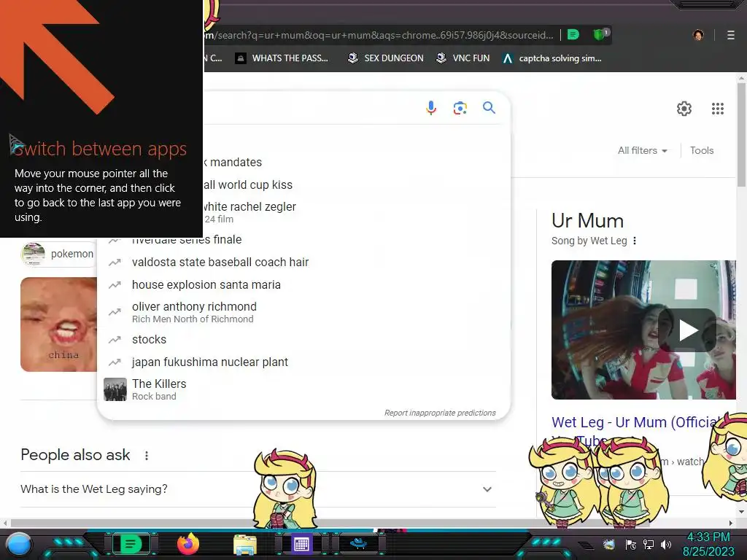Click trending icon beside valdosta state suggestion
Viewport: 747px width, 560px height.
(115, 262)
